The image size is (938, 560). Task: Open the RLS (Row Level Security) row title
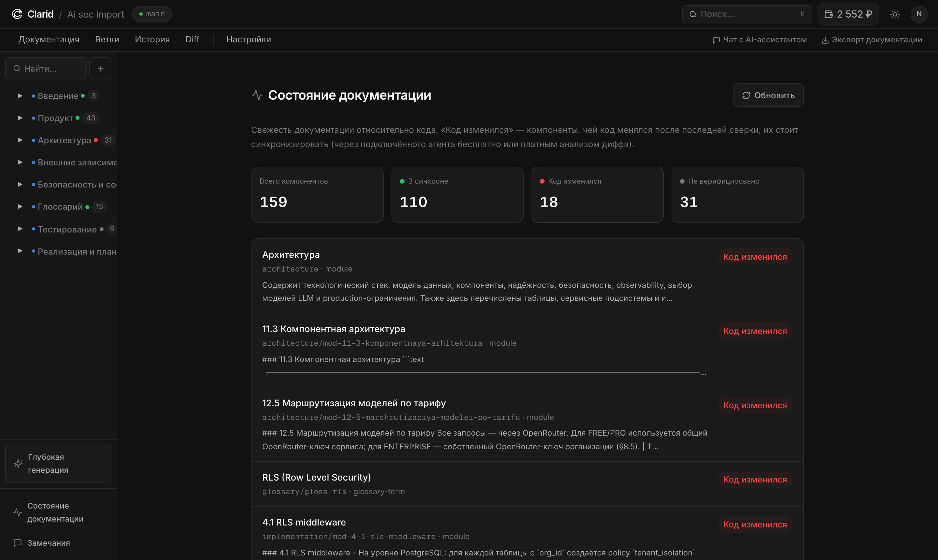tap(316, 477)
